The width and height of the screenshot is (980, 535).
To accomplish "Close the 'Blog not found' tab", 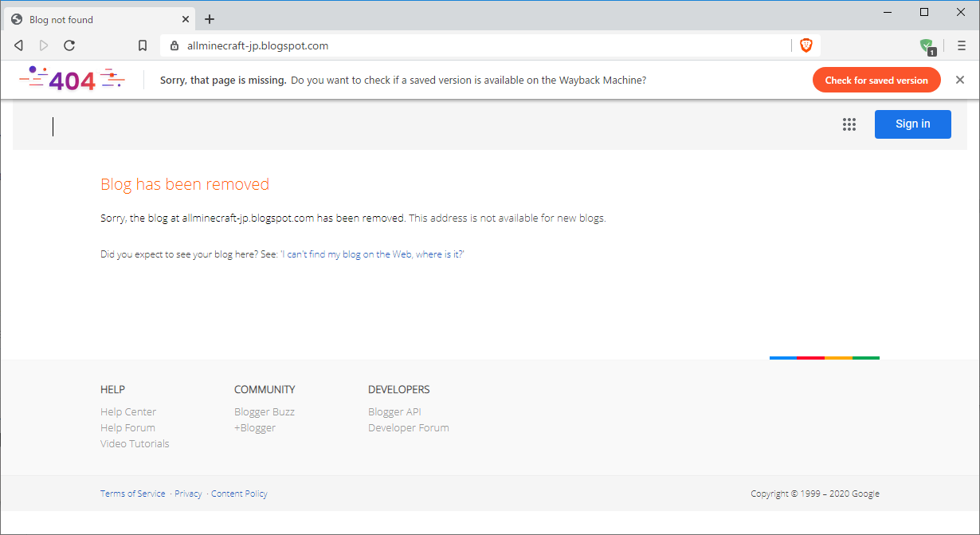I will [x=186, y=19].
